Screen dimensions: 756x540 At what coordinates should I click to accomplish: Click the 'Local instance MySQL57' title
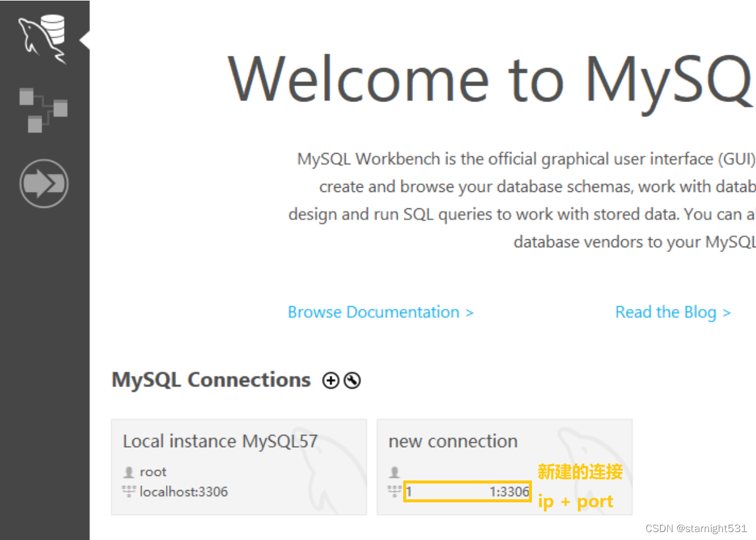[x=220, y=442]
